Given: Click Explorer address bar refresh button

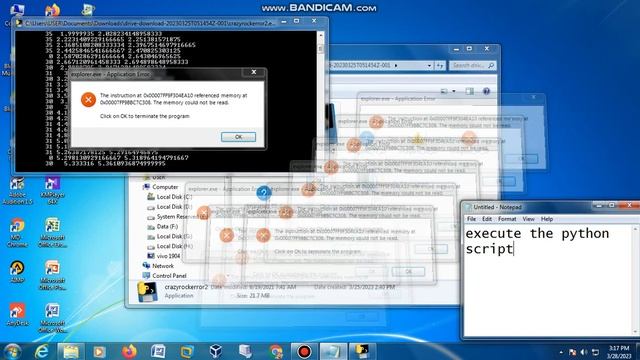Looking at the screenshot, I should [440, 65].
